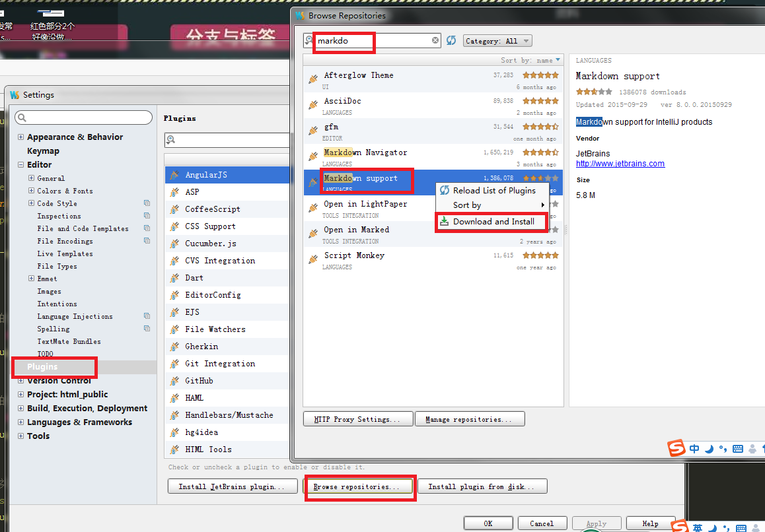This screenshot has height=532, width=765.
Task: Click the Sogou input method S icon
Action: pyautogui.click(x=676, y=448)
